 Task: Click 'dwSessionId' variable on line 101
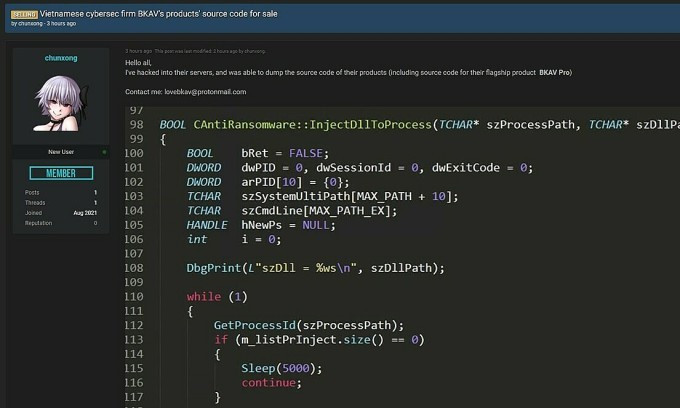(x=353, y=167)
